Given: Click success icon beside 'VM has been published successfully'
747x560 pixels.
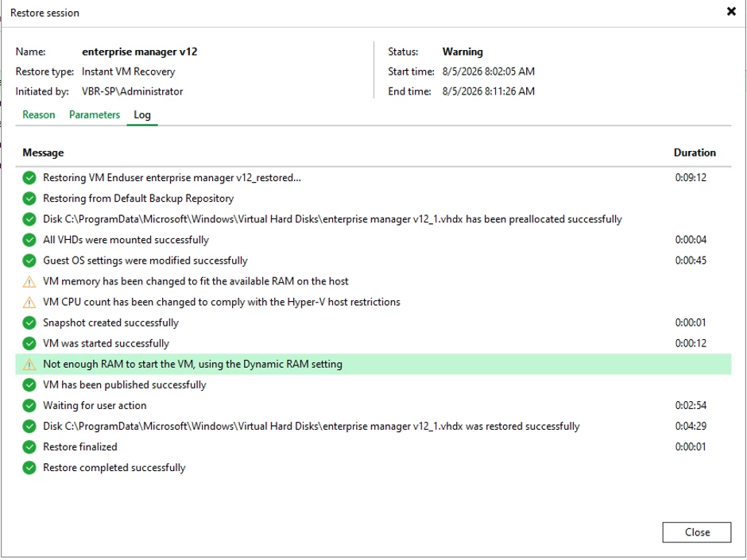Looking at the screenshot, I should click(29, 384).
